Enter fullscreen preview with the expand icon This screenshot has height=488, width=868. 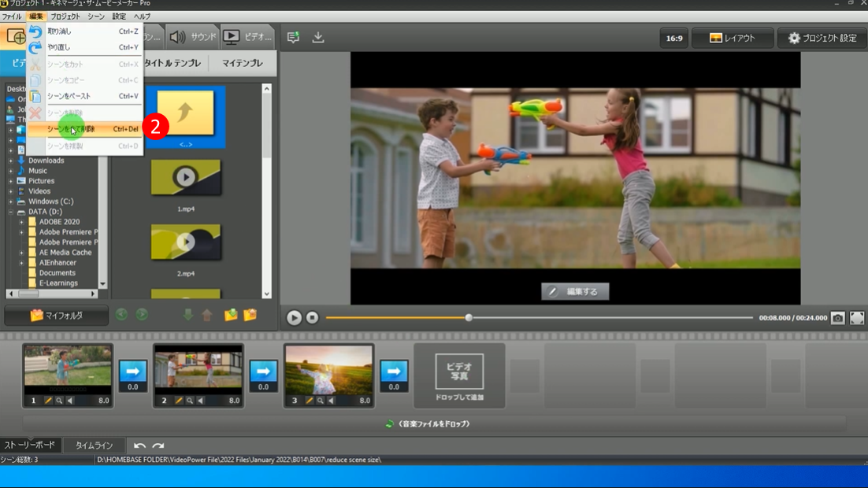point(857,318)
